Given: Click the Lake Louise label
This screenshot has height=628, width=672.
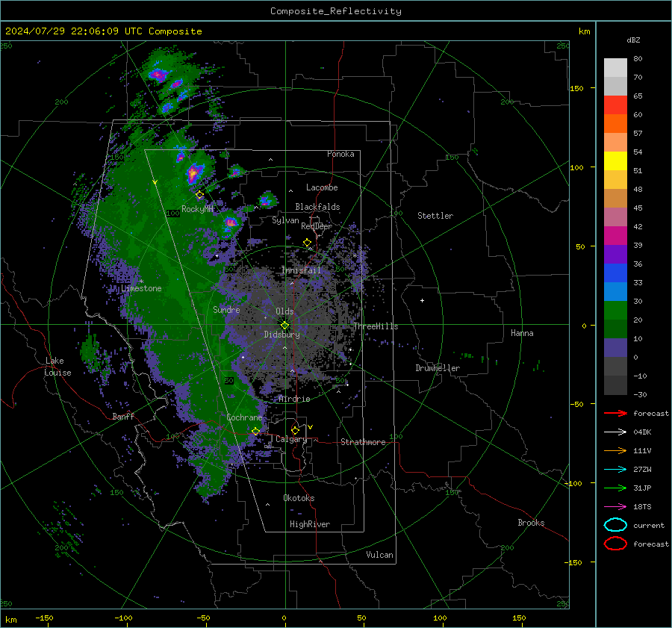Looking at the screenshot, I should click(57, 367).
